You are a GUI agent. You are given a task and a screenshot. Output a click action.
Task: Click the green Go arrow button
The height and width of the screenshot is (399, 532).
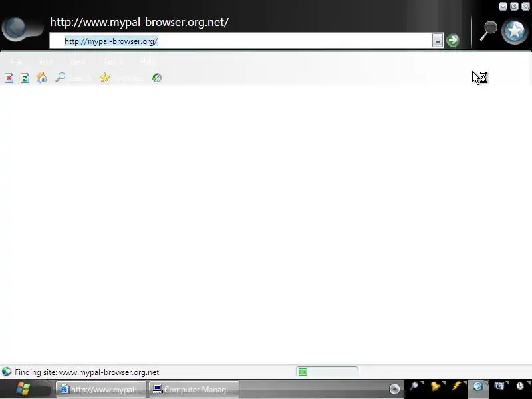point(453,41)
